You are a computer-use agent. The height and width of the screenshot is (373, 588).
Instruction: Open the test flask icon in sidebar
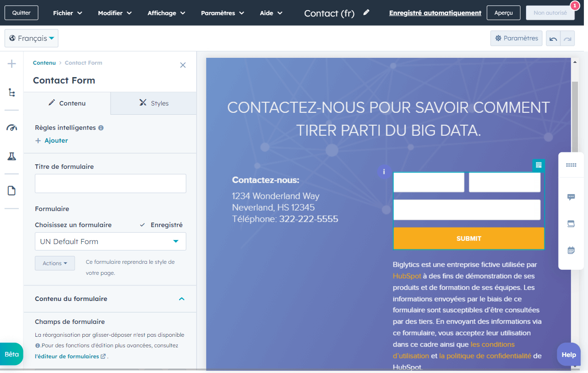tap(12, 156)
